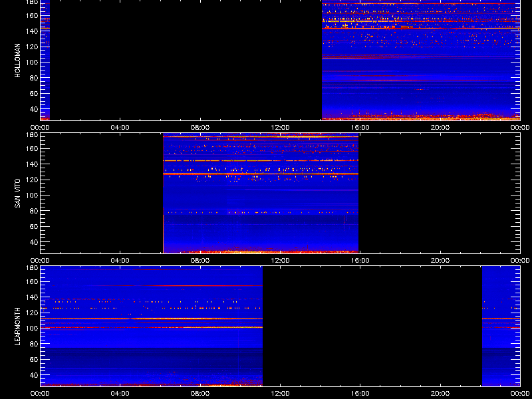This screenshot has height=399, width=532.
Task: Pick the 100 frequency label on San Vito axis
Action: [33, 196]
